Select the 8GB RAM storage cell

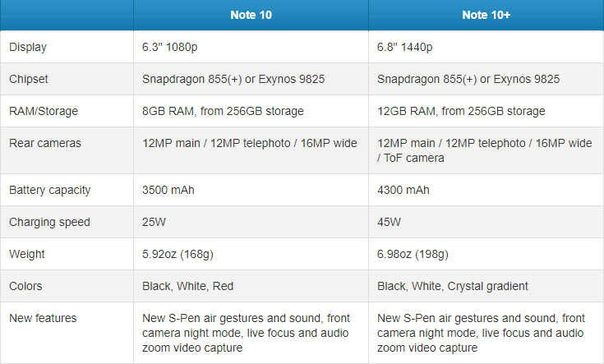pos(223,111)
